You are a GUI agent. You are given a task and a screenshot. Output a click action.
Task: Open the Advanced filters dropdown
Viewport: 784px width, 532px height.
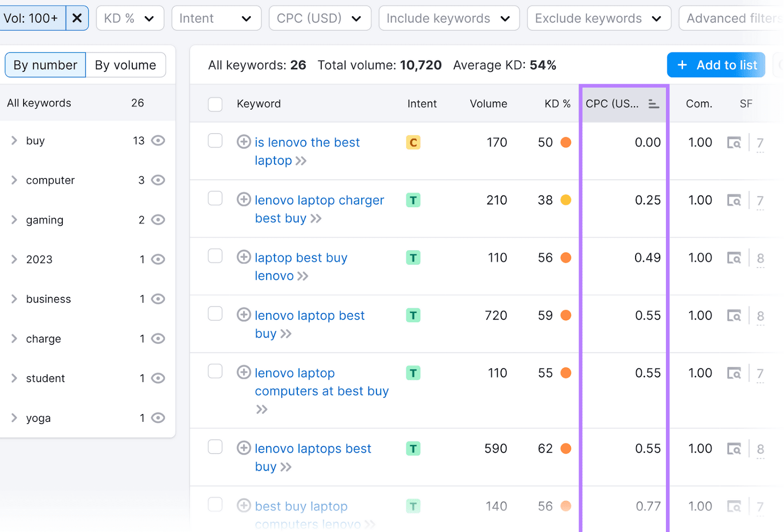[x=731, y=18]
